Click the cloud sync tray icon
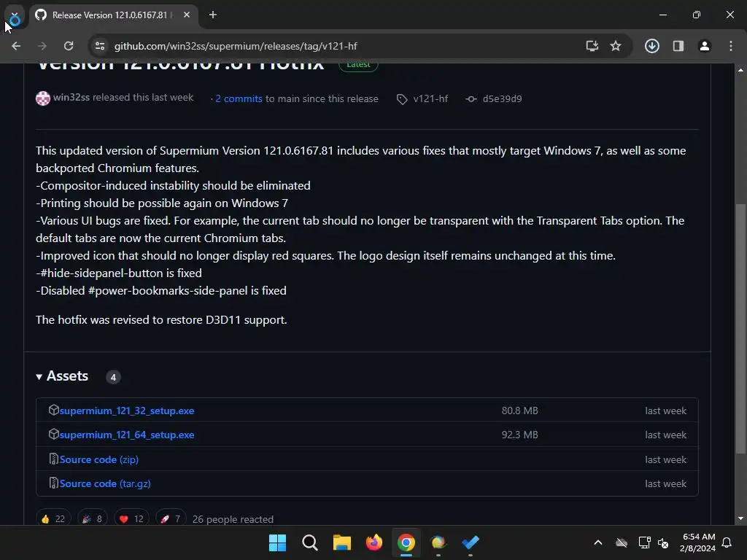 [x=622, y=542]
